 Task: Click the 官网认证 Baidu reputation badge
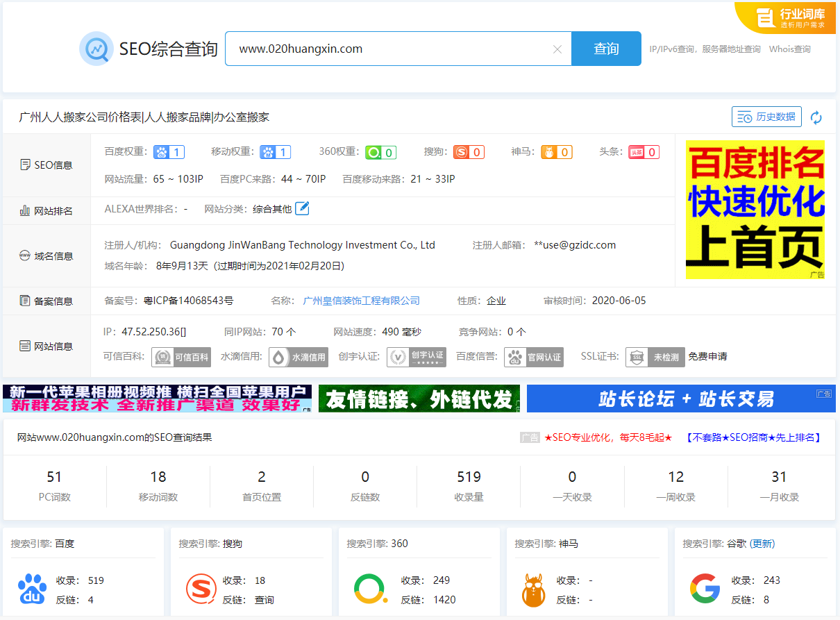coord(533,356)
